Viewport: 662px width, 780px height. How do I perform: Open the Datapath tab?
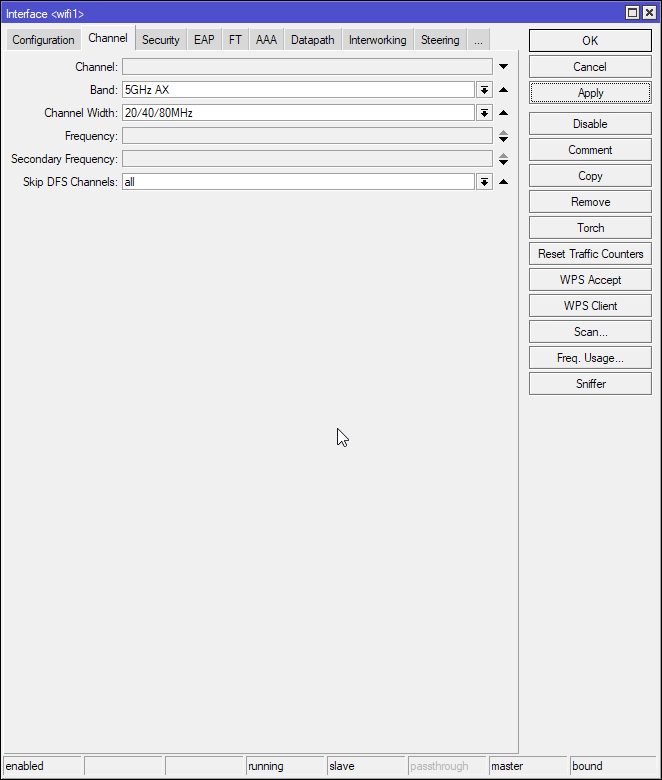click(x=312, y=40)
